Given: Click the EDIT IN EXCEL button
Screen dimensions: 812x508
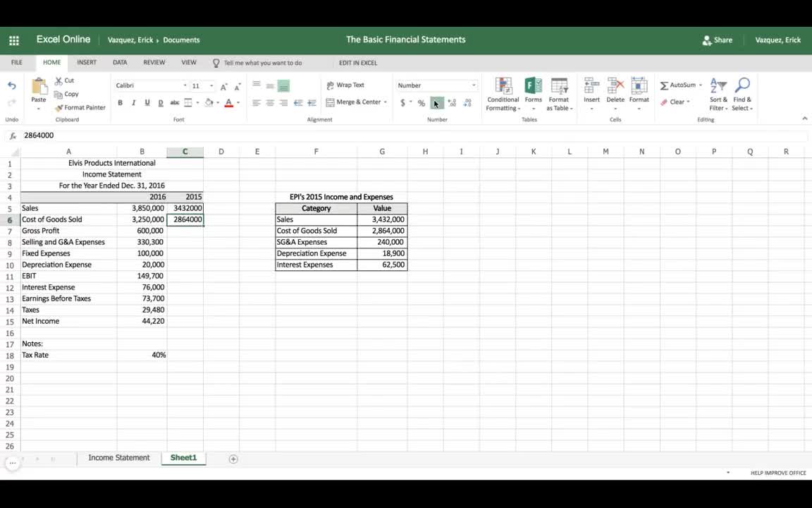Looking at the screenshot, I should [357, 63].
